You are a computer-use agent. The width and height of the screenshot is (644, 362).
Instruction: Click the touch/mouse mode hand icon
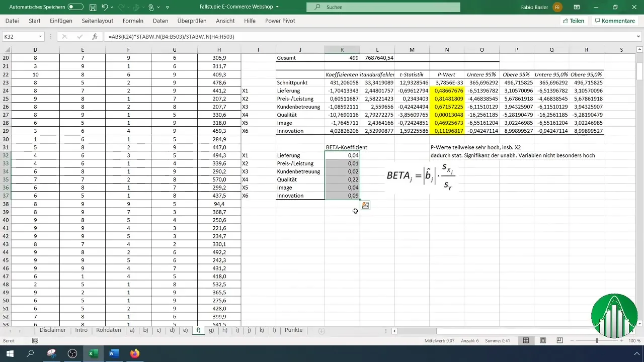[x=150, y=8]
